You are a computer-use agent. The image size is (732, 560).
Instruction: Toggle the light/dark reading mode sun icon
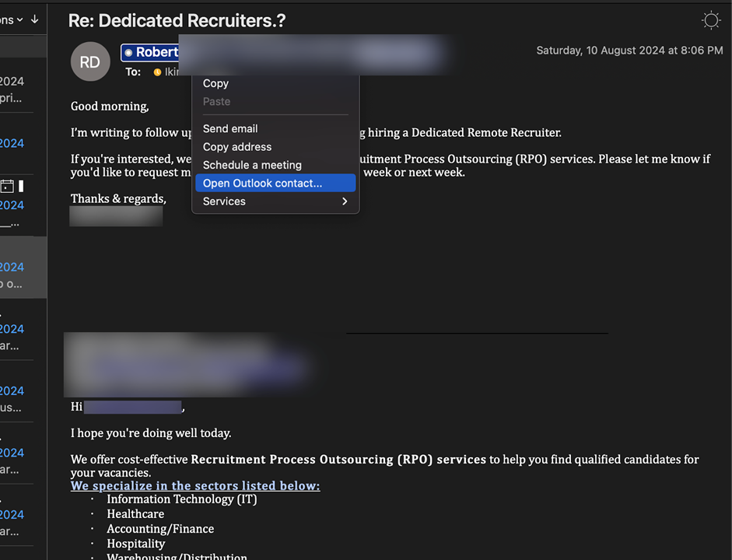click(711, 20)
